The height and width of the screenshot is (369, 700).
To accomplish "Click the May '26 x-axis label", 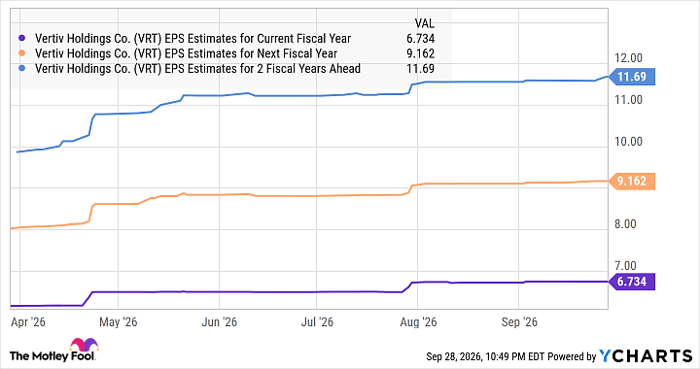I will (118, 322).
